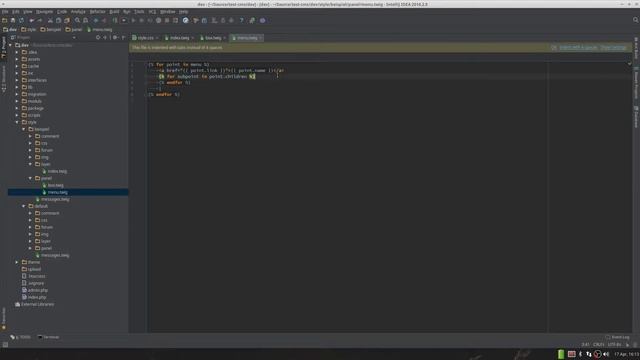Hide the Project panel with hide icon
Viewport: 640px width, 360px height.
pyautogui.click(x=124, y=37)
